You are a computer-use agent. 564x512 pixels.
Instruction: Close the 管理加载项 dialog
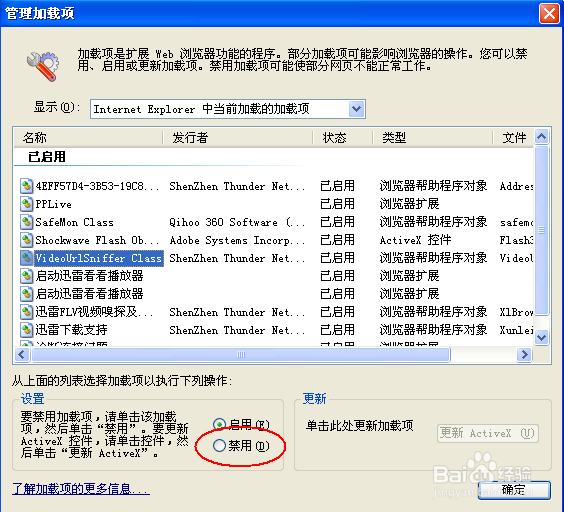coord(549,14)
